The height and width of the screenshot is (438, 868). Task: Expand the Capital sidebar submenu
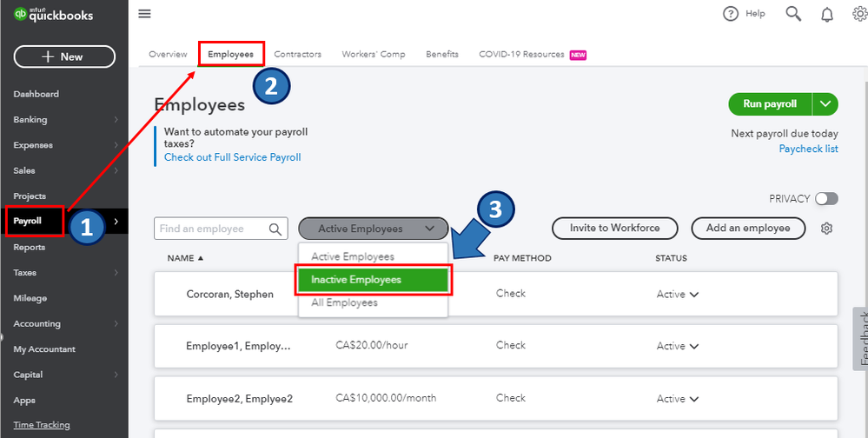click(x=116, y=375)
